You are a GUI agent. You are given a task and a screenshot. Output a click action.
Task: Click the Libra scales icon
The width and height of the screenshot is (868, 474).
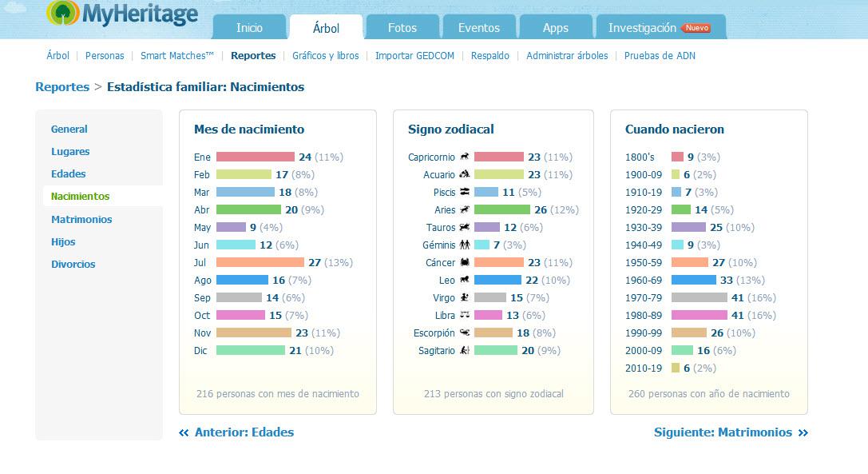465,315
